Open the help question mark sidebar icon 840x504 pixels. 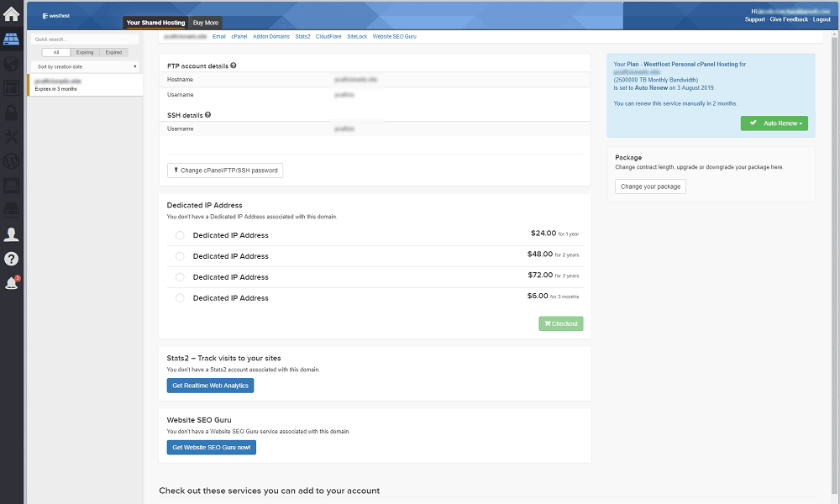pyautogui.click(x=11, y=259)
